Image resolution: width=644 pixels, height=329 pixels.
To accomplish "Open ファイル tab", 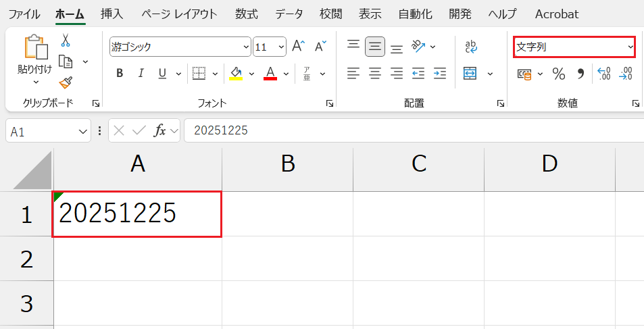I will click(24, 14).
